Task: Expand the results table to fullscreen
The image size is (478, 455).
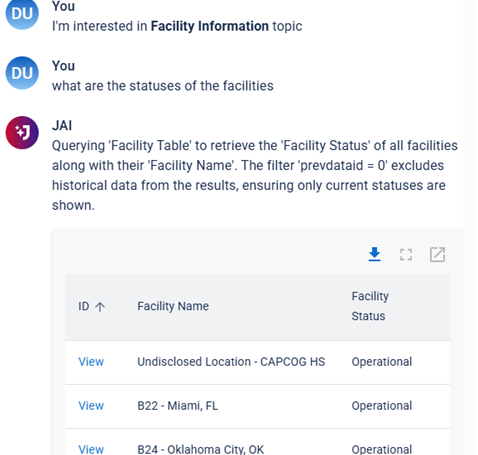Action: pyautogui.click(x=406, y=255)
